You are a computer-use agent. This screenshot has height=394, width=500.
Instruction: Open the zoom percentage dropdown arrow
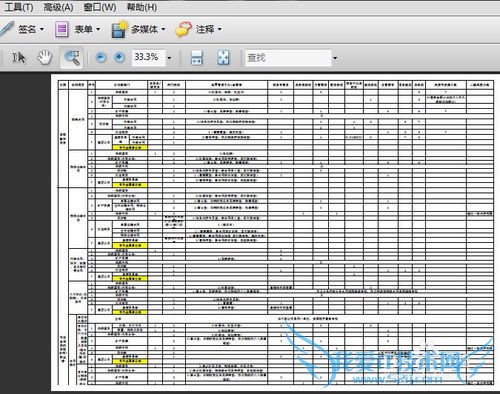click(x=169, y=58)
